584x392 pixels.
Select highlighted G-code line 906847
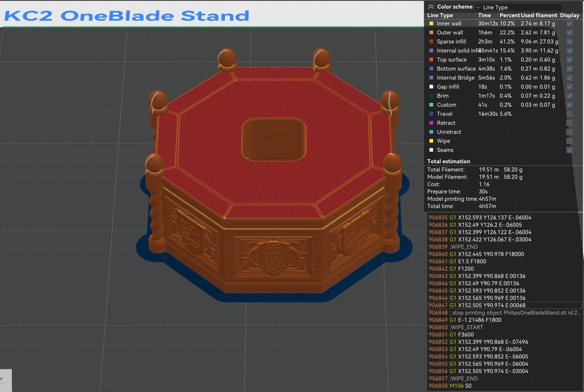(x=505, y=305)
